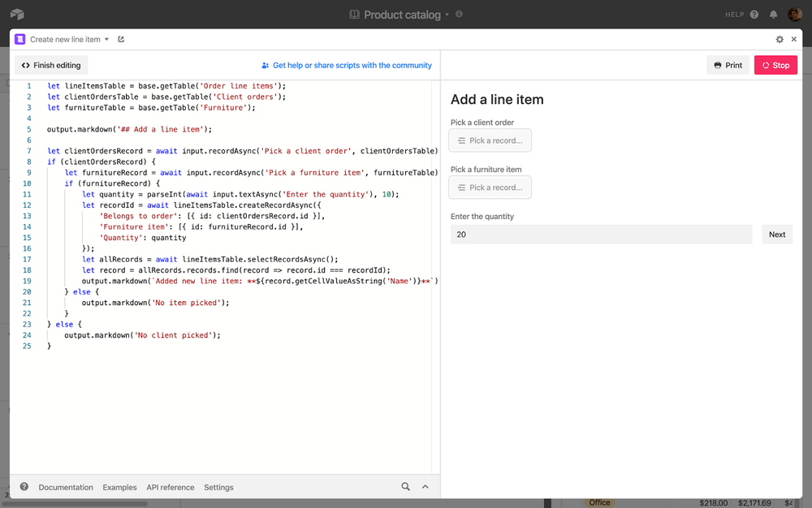Screen dimensions: 812x508
Task: Stop the running script
Action: point(775,65)
